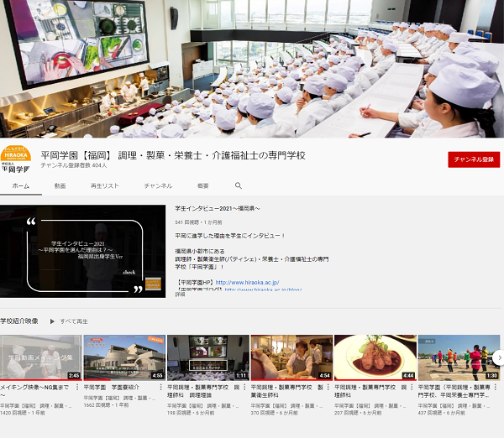Open options menu for 学園寮紹介 video

[160, 388]
